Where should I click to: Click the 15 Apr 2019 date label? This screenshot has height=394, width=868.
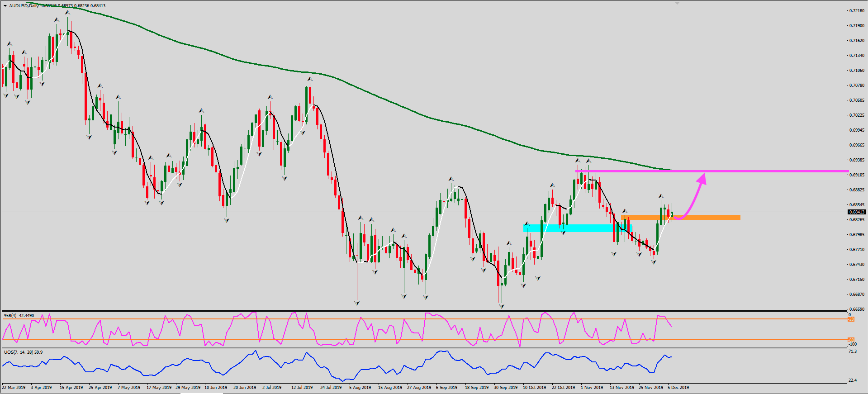click(x=71, y=388)
